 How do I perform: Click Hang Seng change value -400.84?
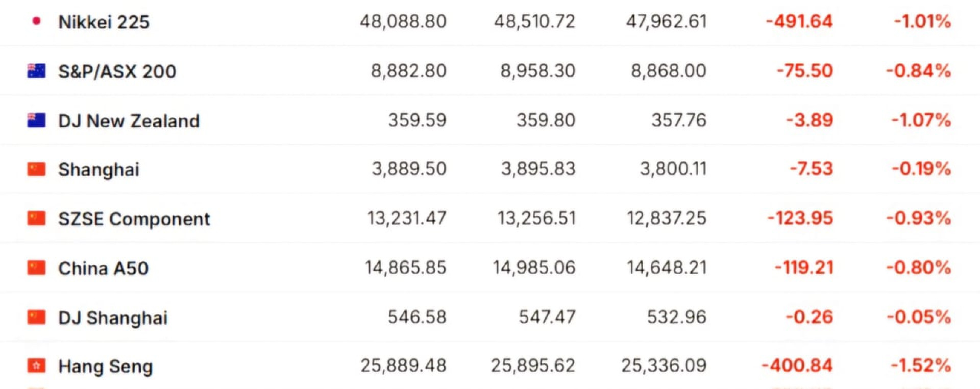pos(797,366)
